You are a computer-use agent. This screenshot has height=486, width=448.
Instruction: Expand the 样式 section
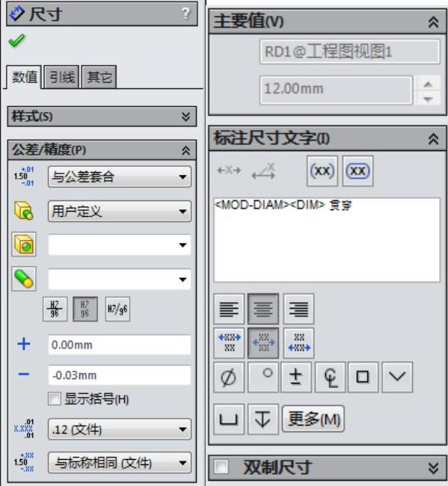(x=102, y=117)
